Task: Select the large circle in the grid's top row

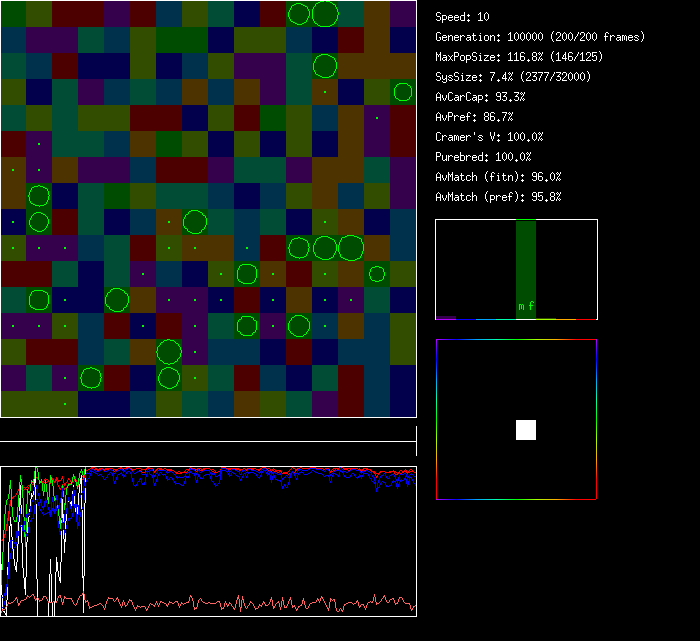Action: 325,14
